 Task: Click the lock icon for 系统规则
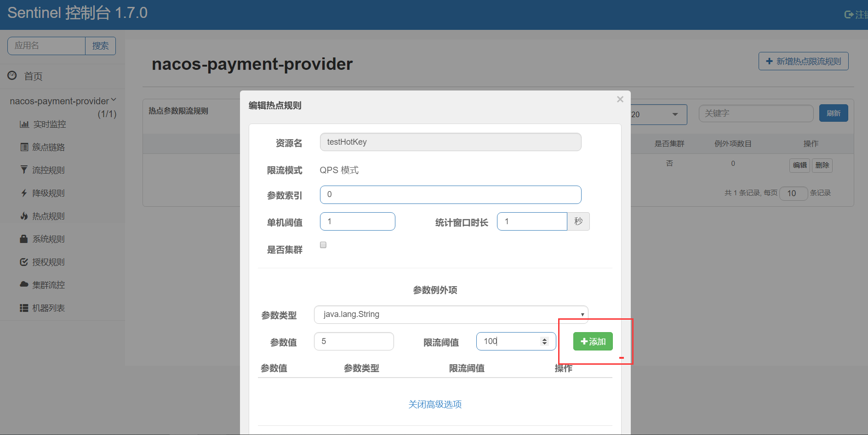coord(24,239)
